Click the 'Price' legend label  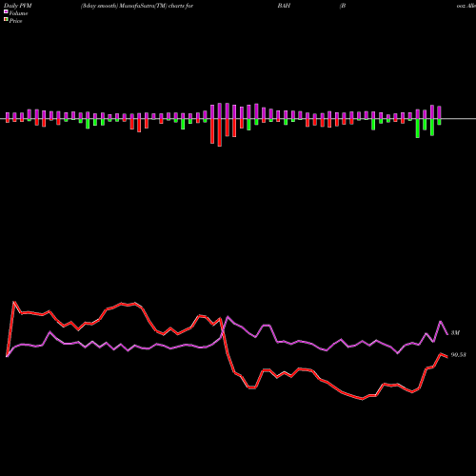coord(15,21)
